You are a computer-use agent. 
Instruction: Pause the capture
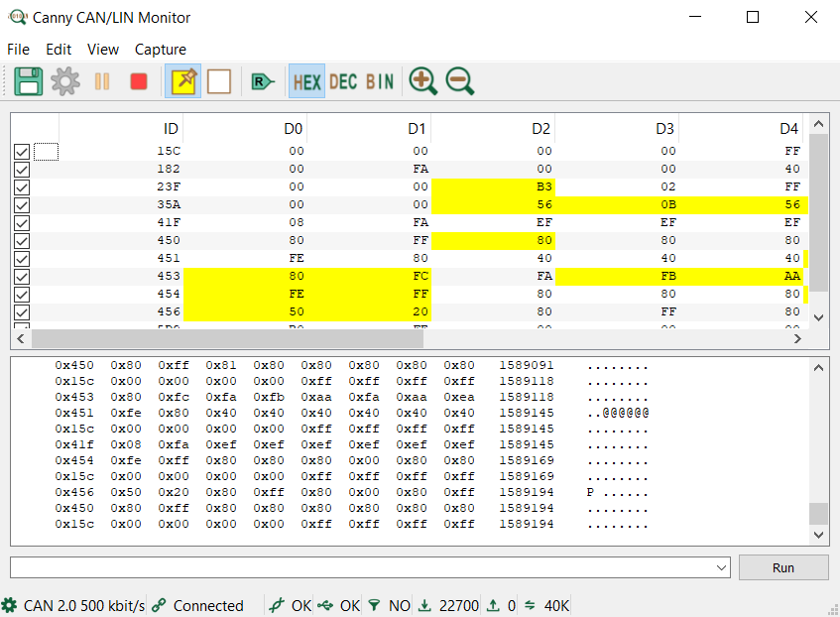[102, 81]
